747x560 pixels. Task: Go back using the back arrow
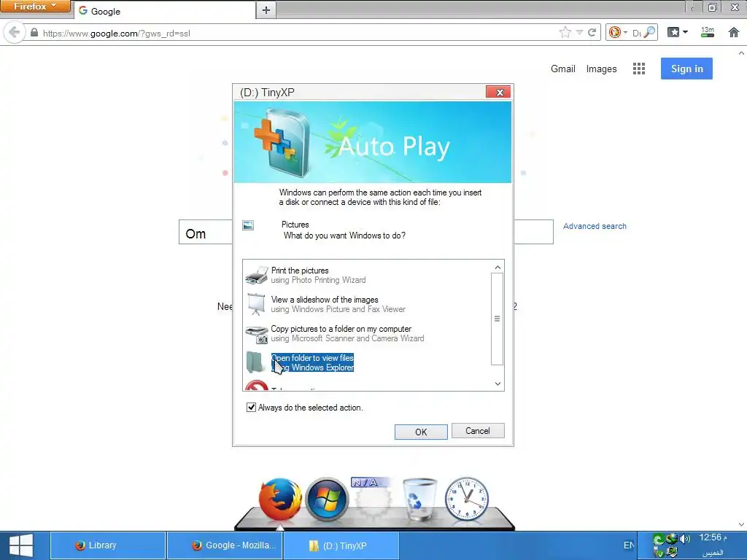(x=14, y=33)
